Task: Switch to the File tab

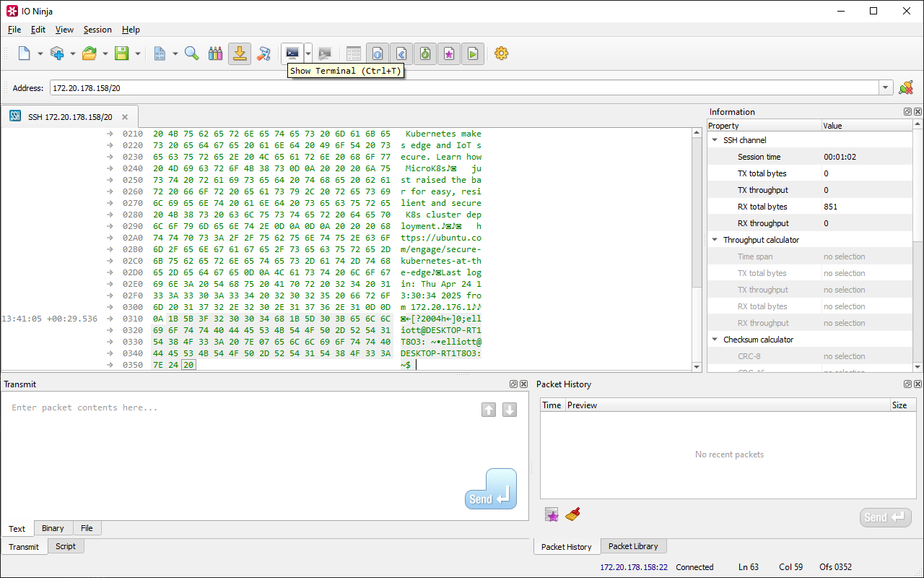Action: (87, 528)
